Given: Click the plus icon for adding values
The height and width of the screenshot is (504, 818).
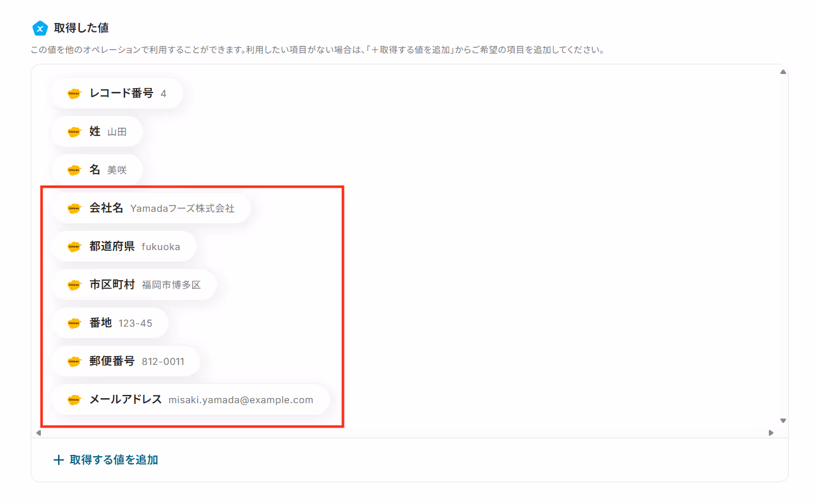Looking at the screenshot, I should coord(59,460).
